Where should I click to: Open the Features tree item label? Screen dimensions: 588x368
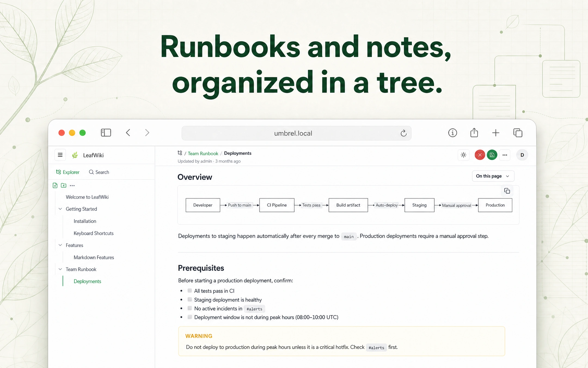(x=74, y=245)
